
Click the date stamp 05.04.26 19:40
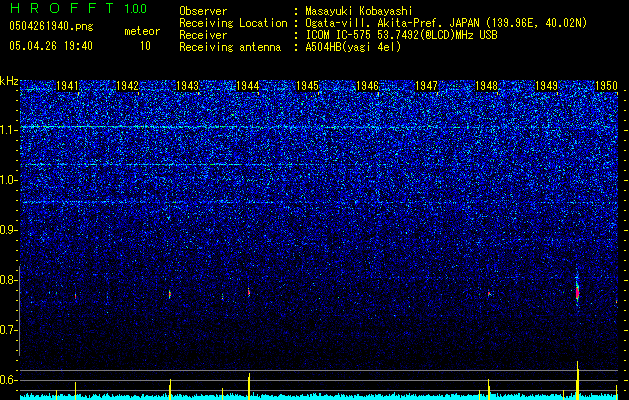pyautogui.click(x=51, y=46)
